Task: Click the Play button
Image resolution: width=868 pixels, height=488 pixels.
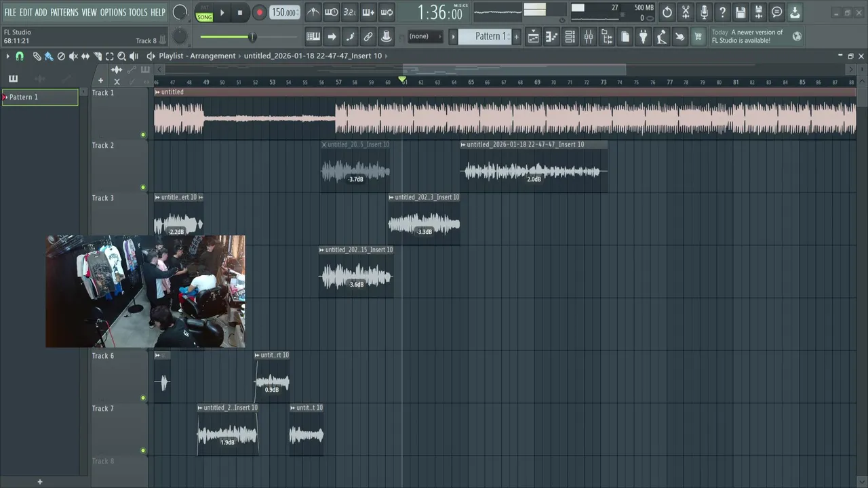Action: click(222, 12)
